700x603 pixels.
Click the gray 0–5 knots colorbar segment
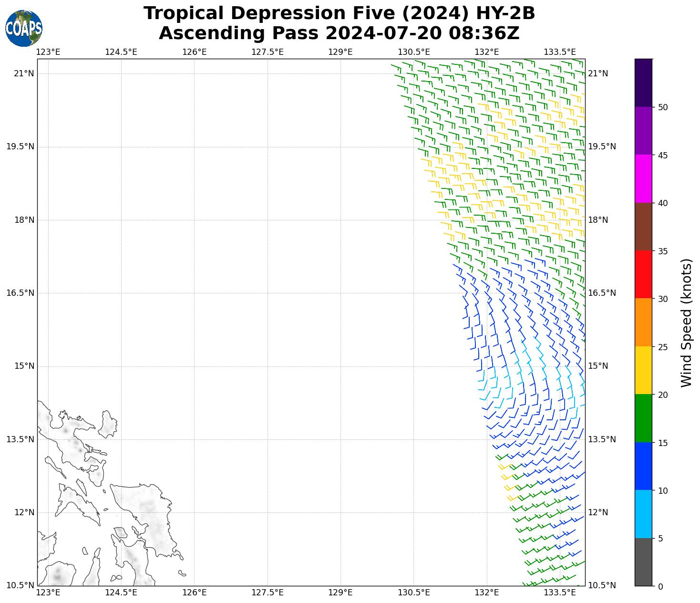[643, 561]
